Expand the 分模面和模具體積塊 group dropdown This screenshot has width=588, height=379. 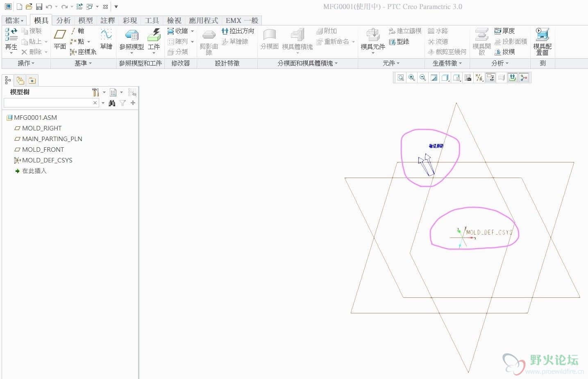[x=307, y=63]
